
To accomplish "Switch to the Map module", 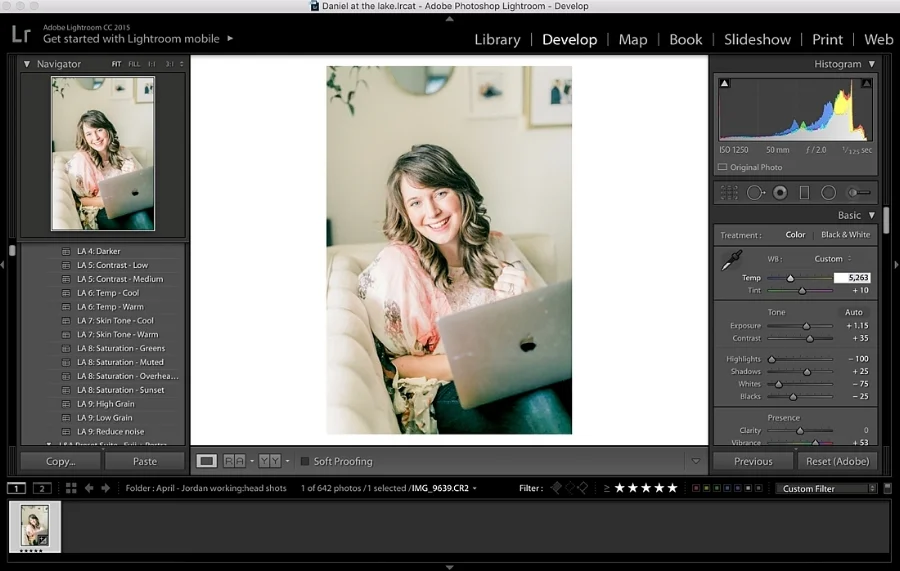I will pyautogui.click(x=633, y=40).
